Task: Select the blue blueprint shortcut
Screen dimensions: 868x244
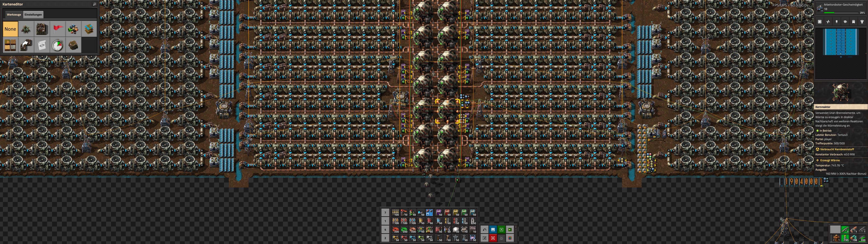Action: 493,229
